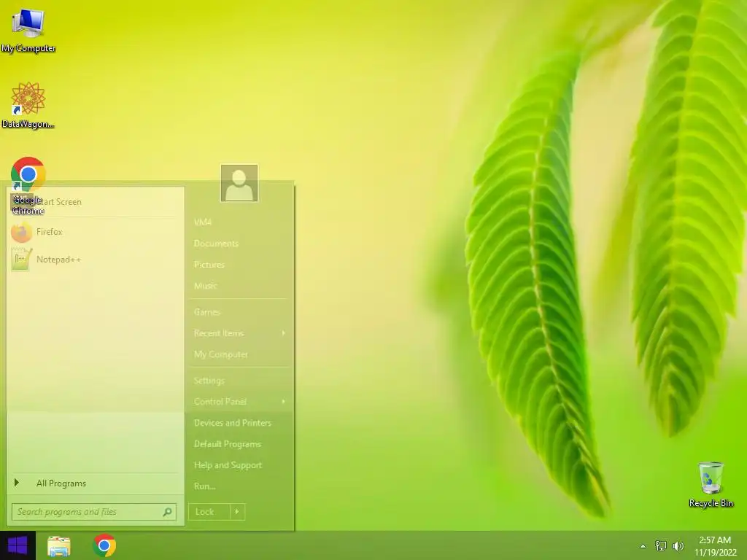Open the Recycle Bin on the desktop
Viewport: 747px width, 560px height.
711,484
